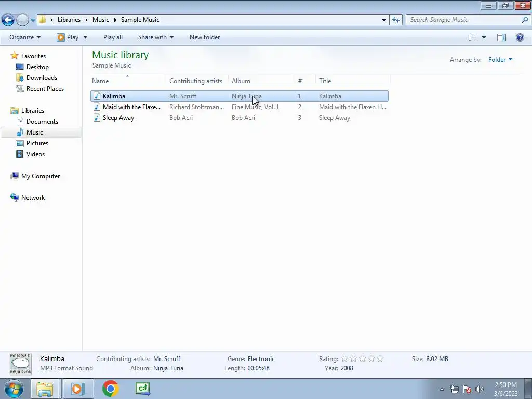532x399 pixels.
Task: Click Mr. Scruff artist cell in list
Action: point(183,96)
